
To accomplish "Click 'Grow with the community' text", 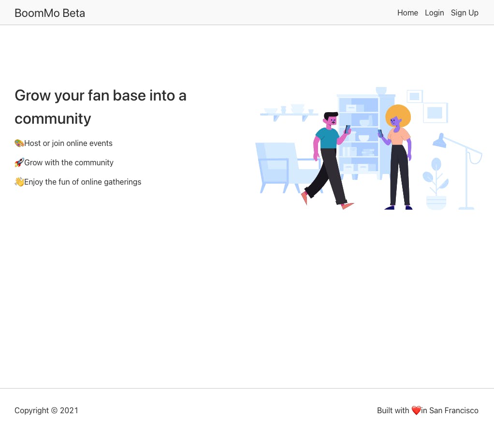I will [69, 162].
